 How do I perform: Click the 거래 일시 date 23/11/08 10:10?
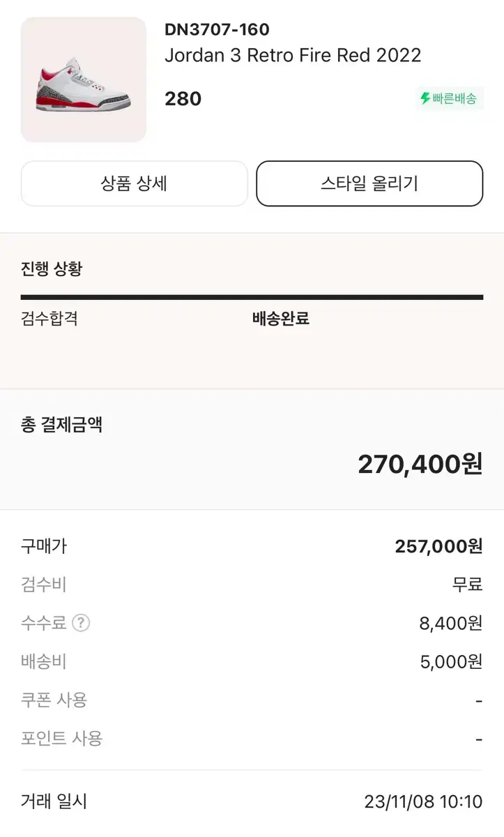[423, 802]
